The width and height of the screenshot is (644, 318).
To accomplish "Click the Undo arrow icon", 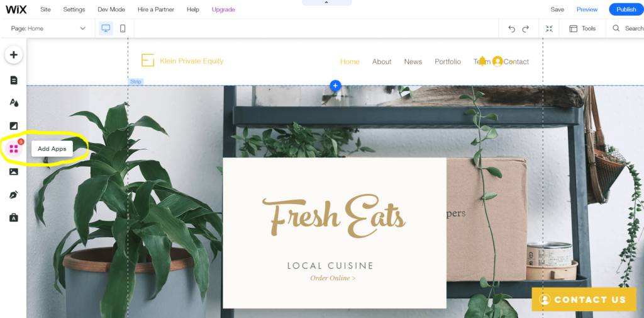I will (511, 29).
